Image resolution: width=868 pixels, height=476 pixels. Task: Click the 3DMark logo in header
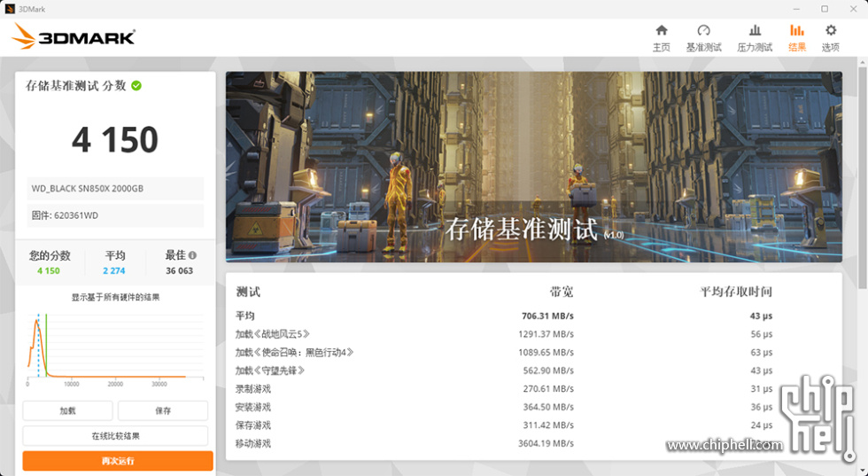point(74,36)
